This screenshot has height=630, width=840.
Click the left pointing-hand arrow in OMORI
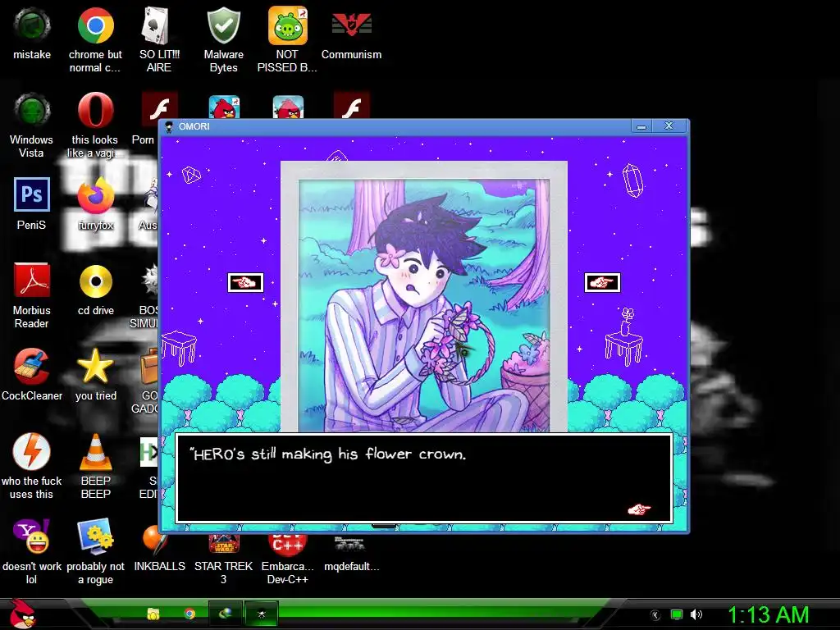(x=245, y=282)
